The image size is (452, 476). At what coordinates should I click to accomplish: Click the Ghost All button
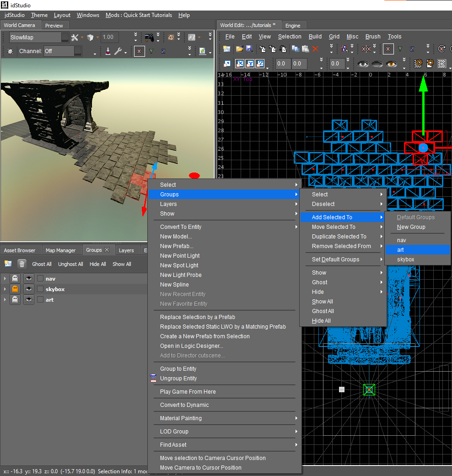[42, 264]
